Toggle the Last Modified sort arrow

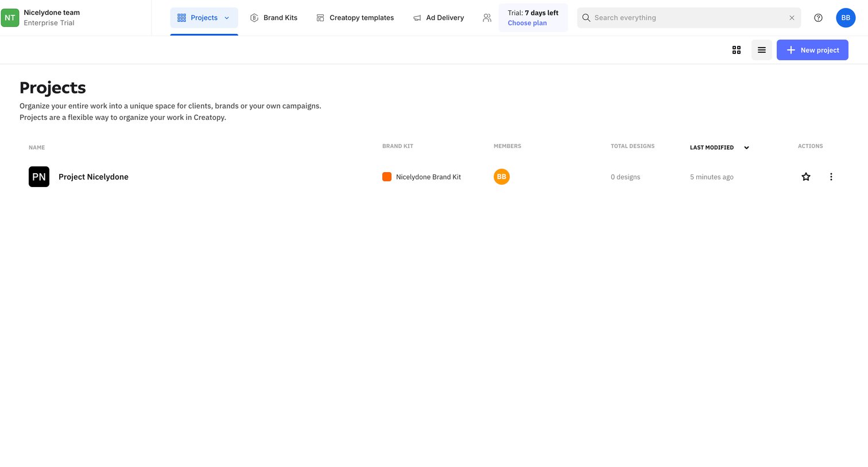[x=746, y=147]
